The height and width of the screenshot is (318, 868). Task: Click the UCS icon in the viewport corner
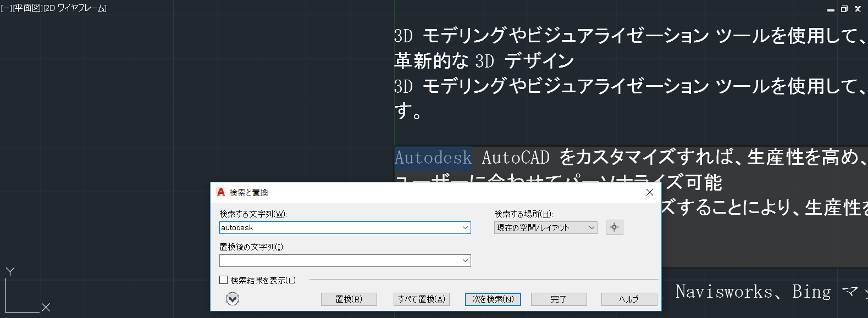pyautogui.click(x=27, y=291)
